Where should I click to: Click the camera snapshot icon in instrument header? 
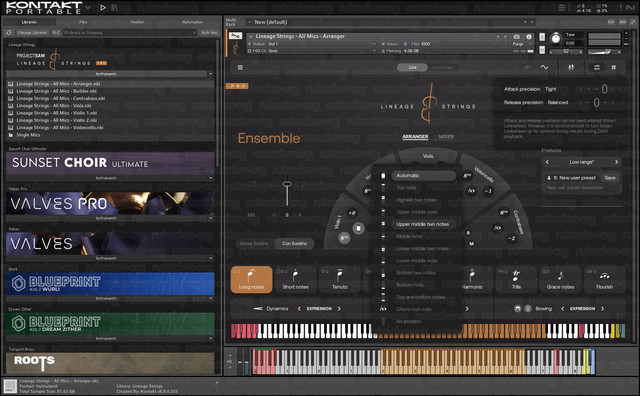tap(516, 37)
